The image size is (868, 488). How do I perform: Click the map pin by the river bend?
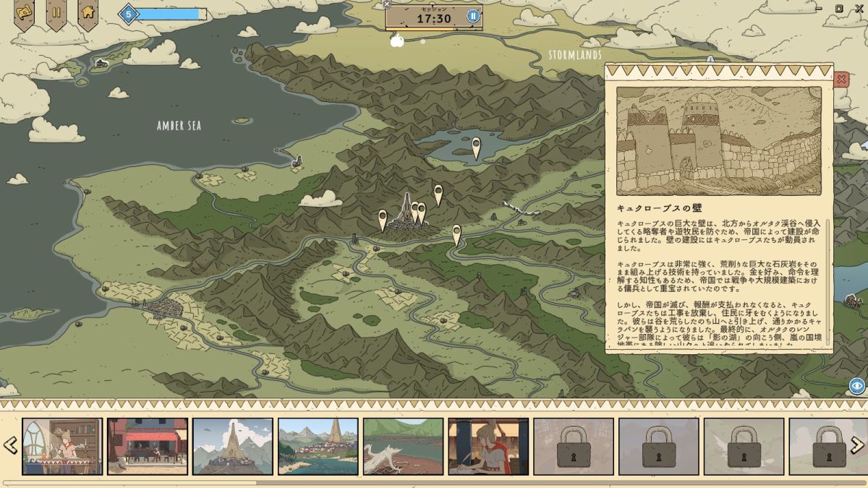point(456,233)
